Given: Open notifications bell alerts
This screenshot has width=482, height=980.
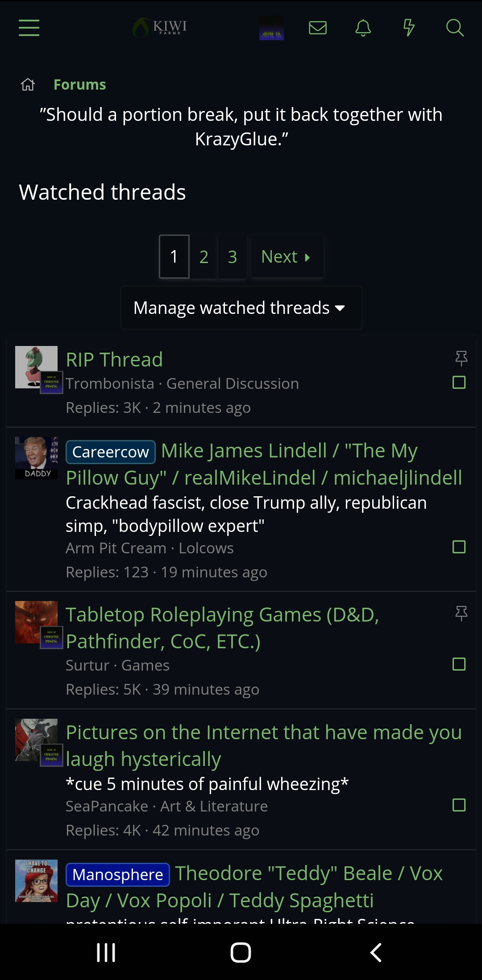Looking at the screenshot, I should [363, 28].
